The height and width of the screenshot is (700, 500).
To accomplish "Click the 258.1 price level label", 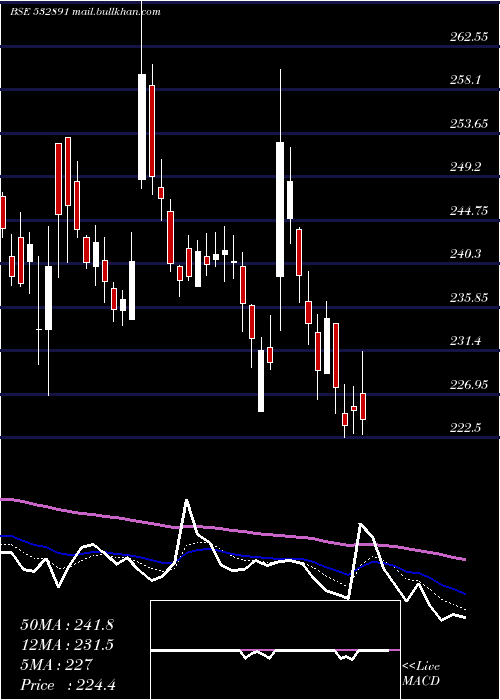I will (467, 80).
